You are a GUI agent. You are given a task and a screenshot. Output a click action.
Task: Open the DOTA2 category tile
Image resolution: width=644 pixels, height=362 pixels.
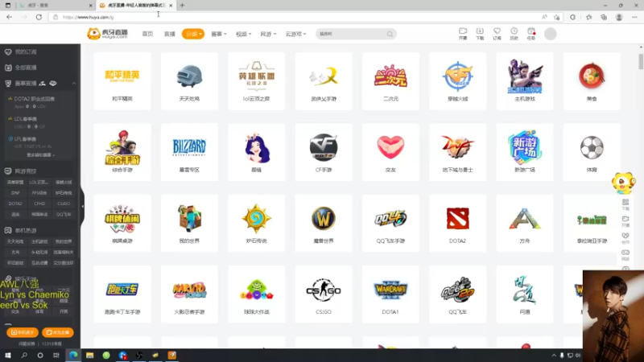457,224
